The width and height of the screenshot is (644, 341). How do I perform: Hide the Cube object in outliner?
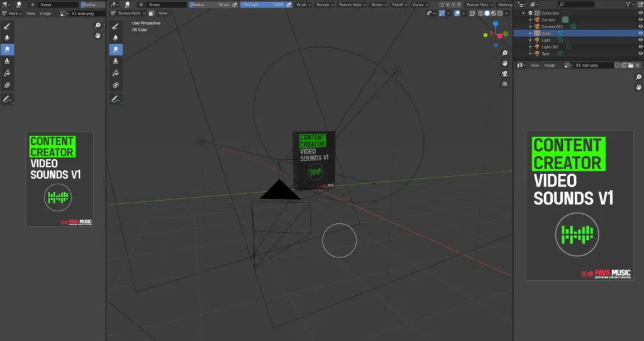tap(640, 33)
